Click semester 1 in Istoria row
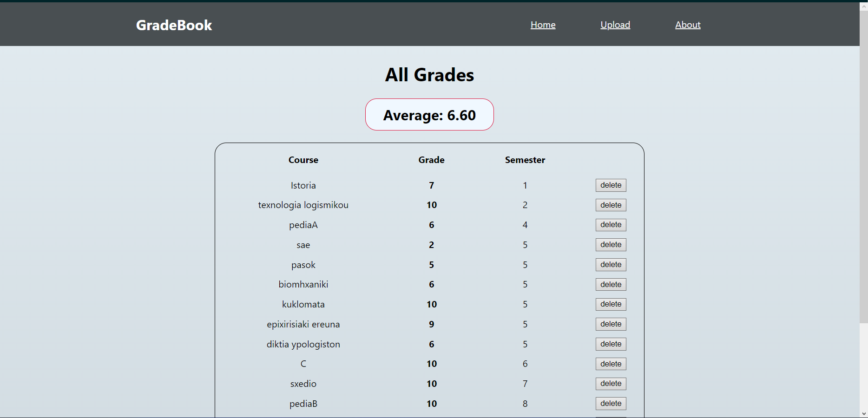The height and width of the screenshot is (418, 868). pos(525,185)
